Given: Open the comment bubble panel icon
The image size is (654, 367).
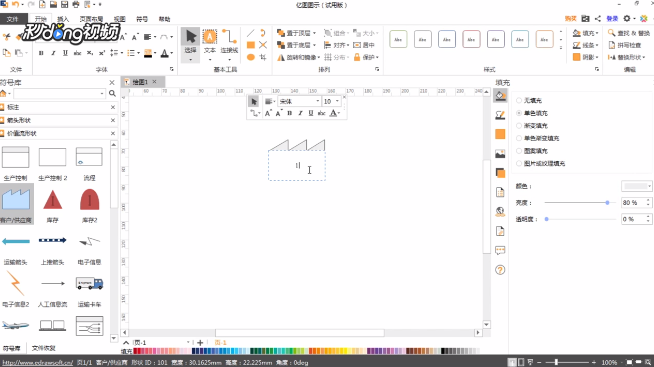Looking at the screenshot, I should tap(500, 250).
